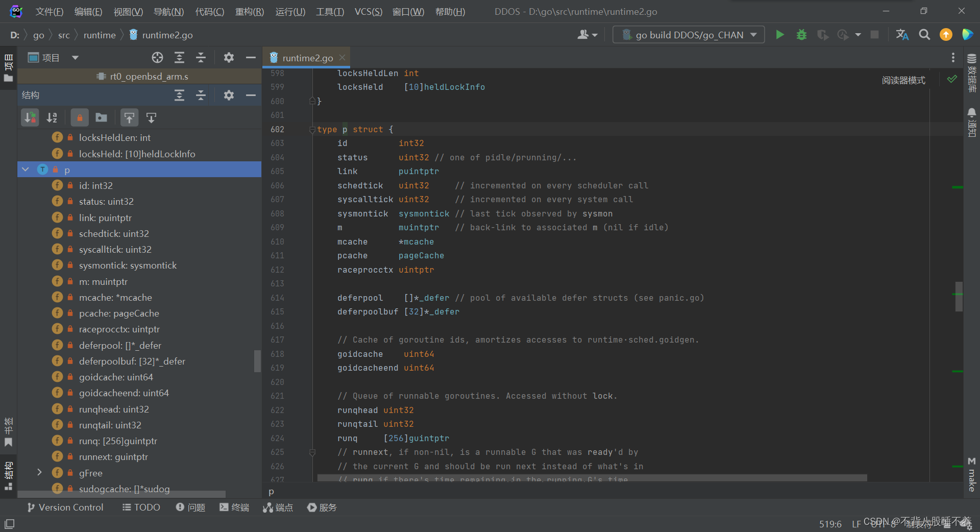Fold the type p struct block at line 602
Screen dimensions: 980x532
click(x=312, y=130)
